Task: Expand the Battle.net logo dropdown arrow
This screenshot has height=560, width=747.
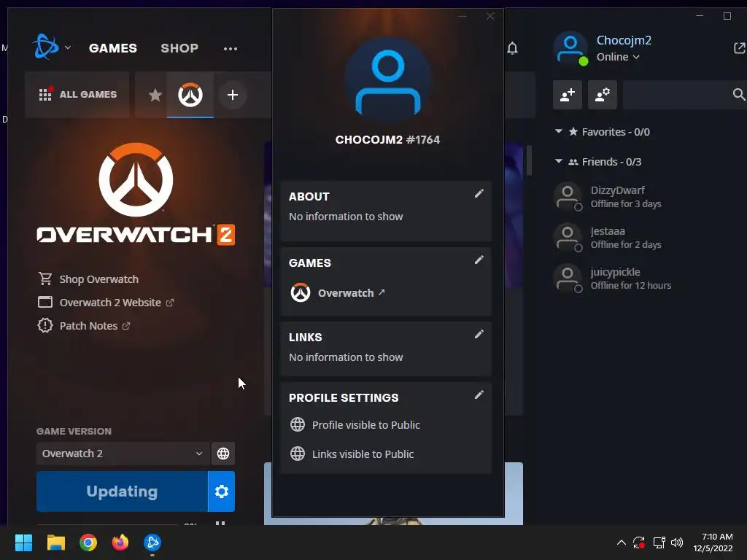Action: click(68, 47)
